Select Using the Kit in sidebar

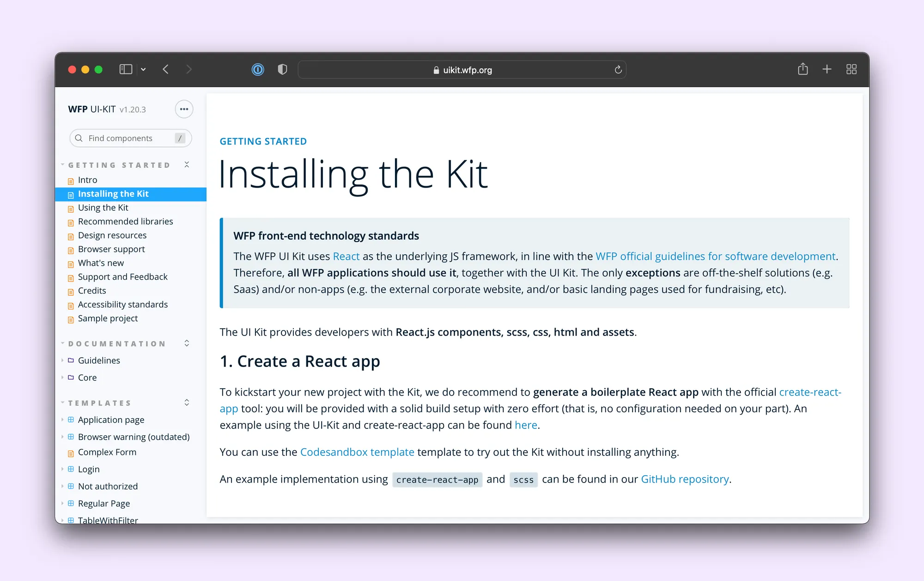103,208
